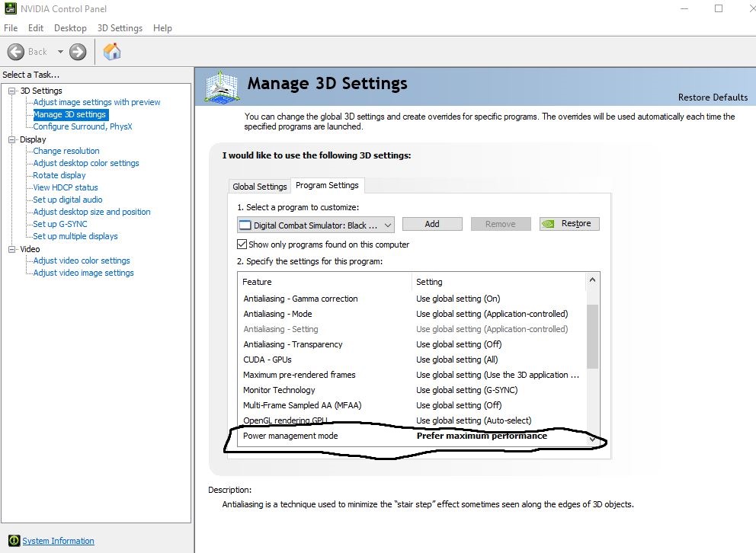Click the Forward arrow icon

click(78, 52)
